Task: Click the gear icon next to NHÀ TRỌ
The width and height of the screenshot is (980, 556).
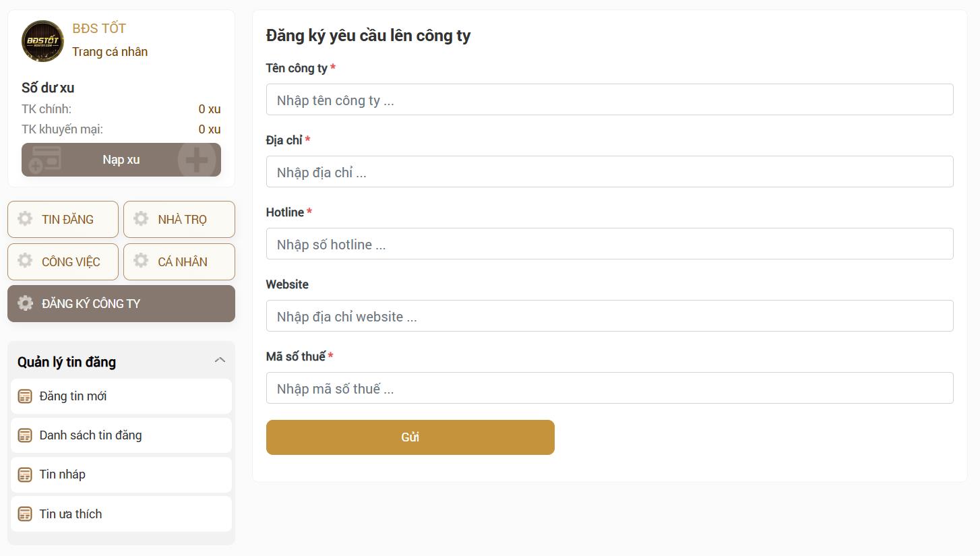Action: click(142, 219)
